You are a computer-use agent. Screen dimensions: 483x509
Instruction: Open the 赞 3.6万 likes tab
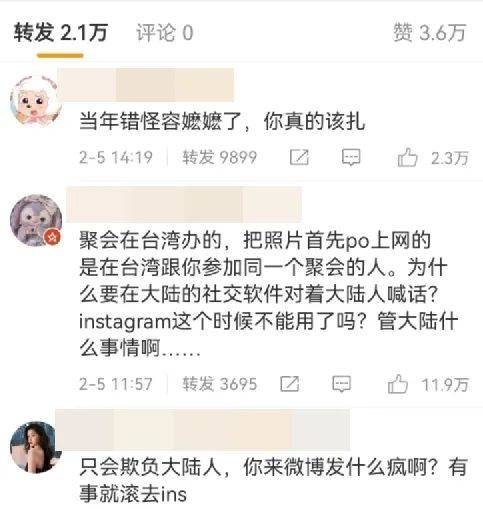430,33
